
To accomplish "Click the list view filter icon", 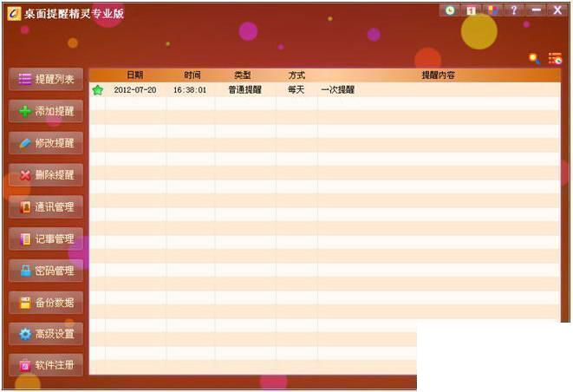I will (x=555, y=58).
